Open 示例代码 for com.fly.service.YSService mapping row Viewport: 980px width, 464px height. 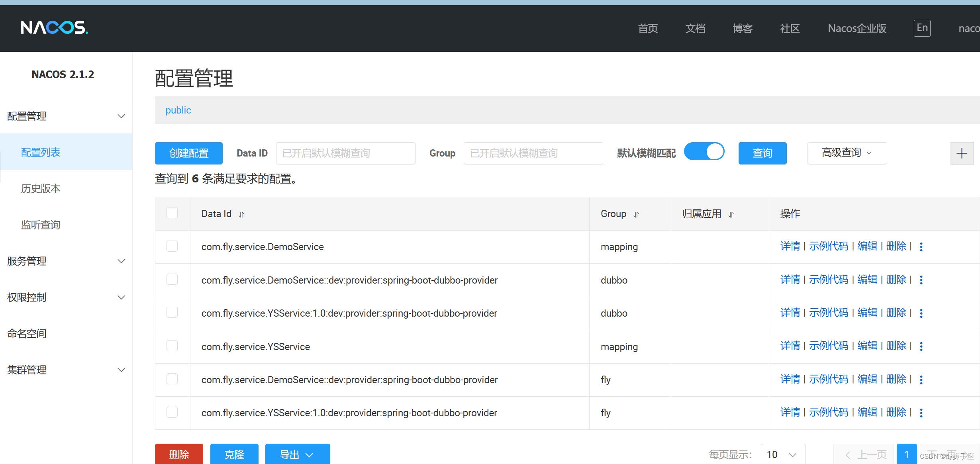tap(829, 346)
